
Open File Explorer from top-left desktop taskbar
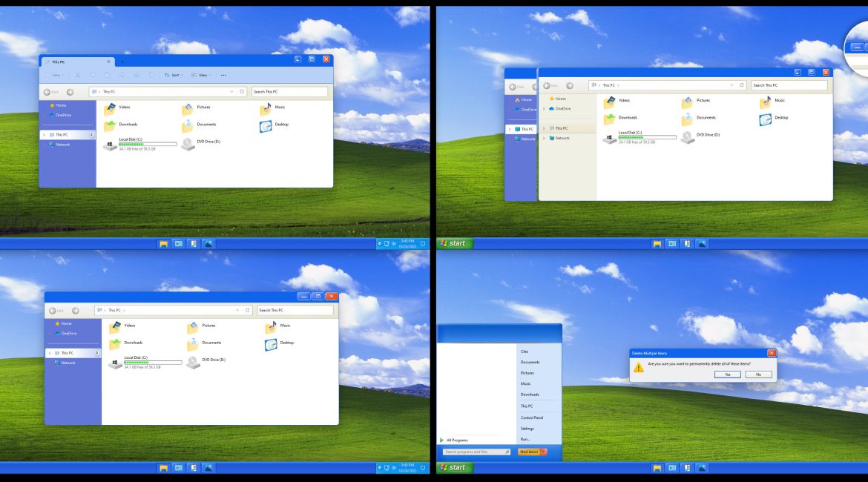point(163,243)
